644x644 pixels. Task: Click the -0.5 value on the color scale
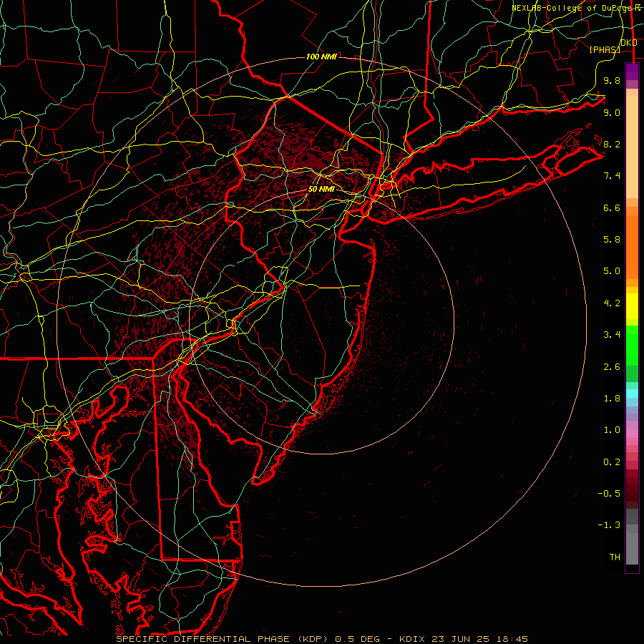(x=609, y=494)
